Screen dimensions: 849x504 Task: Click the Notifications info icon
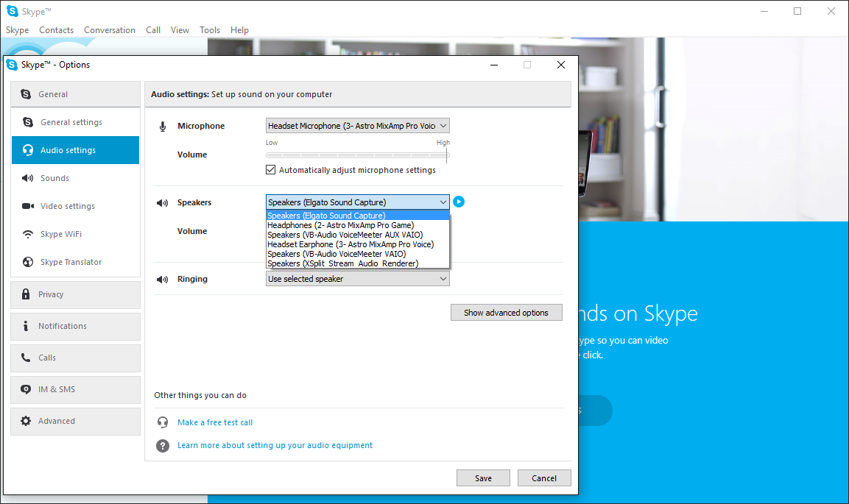point(26,326)
